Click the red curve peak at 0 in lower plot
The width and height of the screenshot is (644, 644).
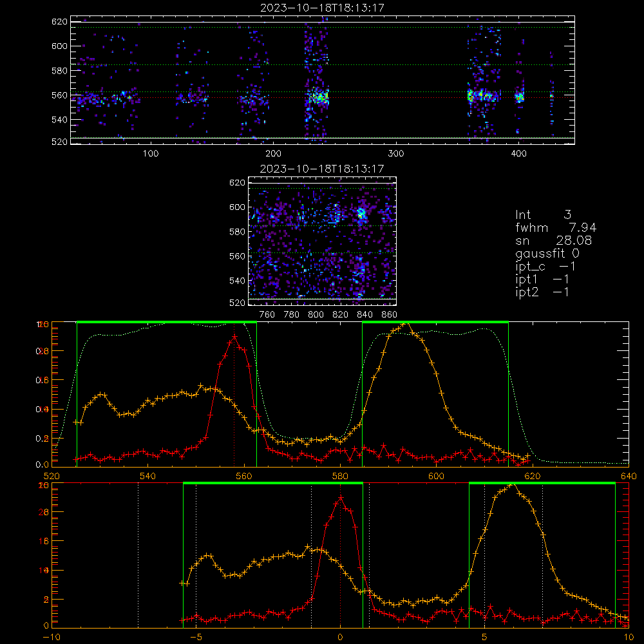340,498
